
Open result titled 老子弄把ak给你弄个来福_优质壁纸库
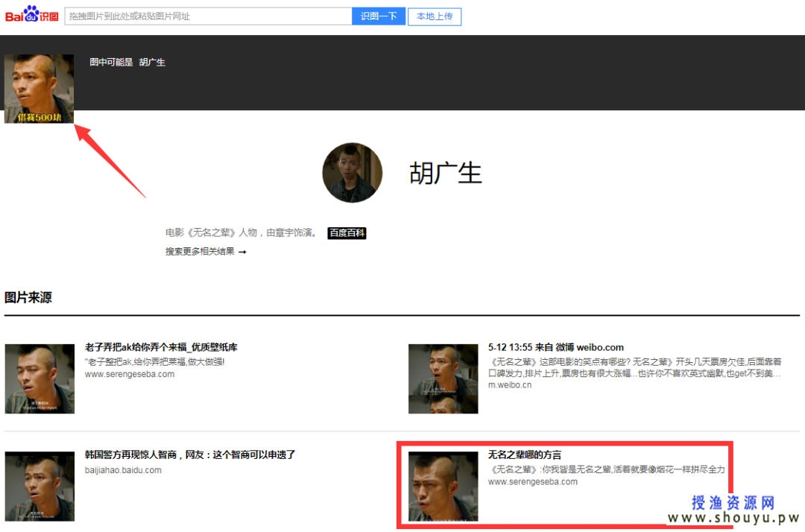click(x=161, y=347)
